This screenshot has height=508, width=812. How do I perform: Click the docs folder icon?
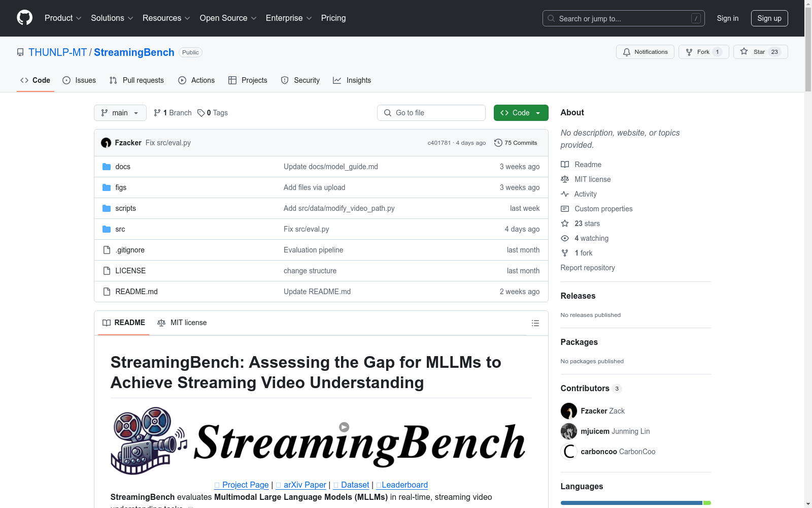[107, 167]
